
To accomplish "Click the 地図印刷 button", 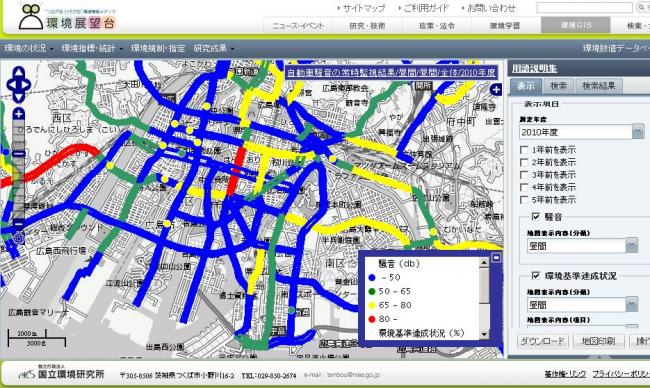I will pos(599,341).
